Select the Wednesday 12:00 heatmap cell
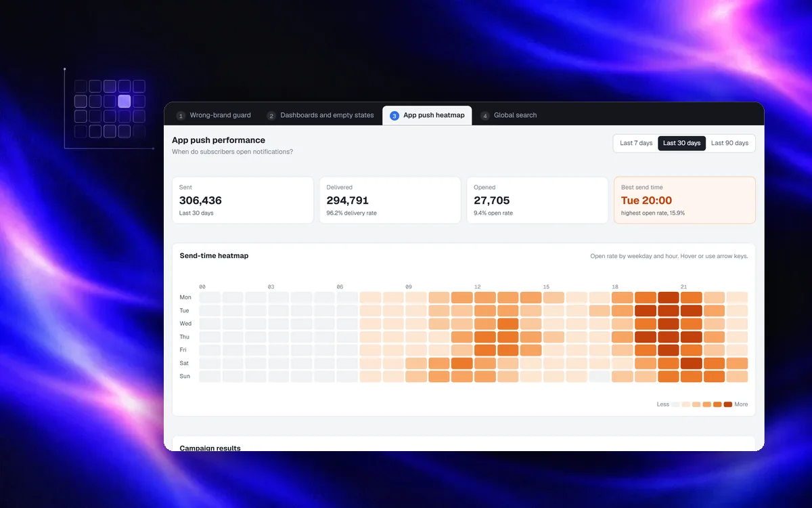Image resolution: width=812 pixels, height=508 pixels. coord(485,324)
